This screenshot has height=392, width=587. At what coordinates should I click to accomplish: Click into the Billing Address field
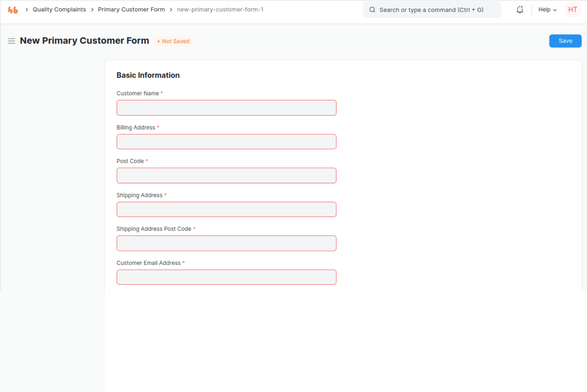pyautogui.click(x=226, y=142)
